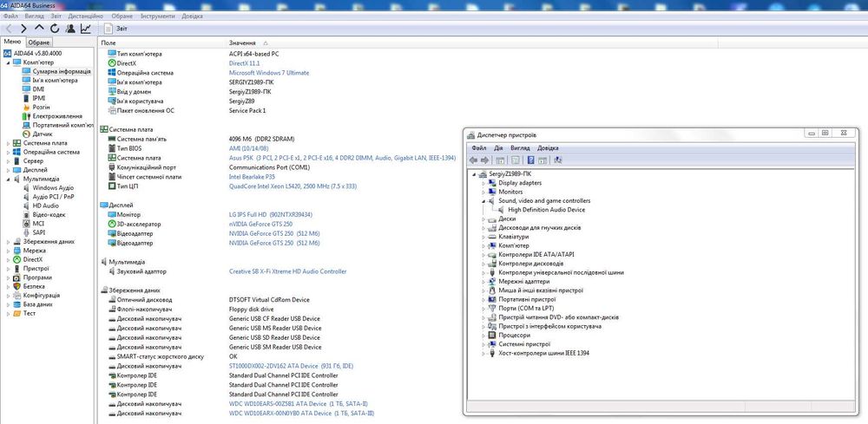Expand the Збереження даних node in left tree
Image resolution: width=868 pixels, height=424 pixels.
point(8,242)
